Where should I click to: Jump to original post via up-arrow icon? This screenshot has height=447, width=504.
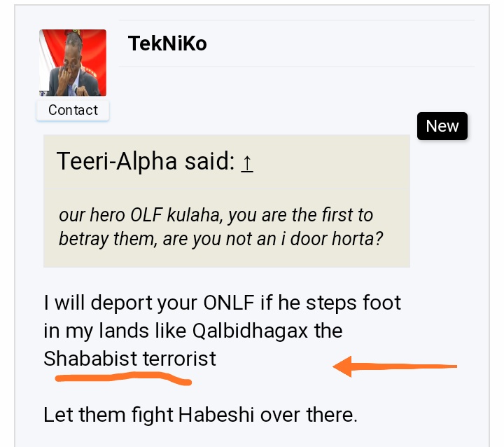(x=247, y=162)
